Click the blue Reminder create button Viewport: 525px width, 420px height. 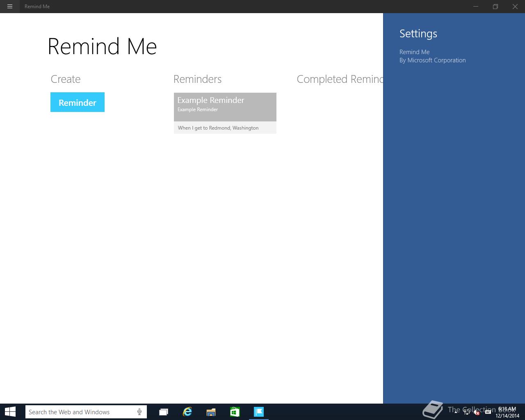(x=78, y=102)
